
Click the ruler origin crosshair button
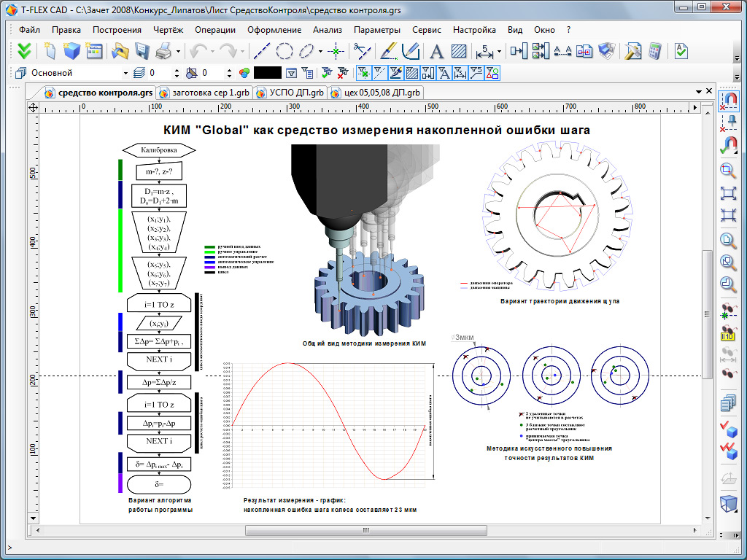33,107
